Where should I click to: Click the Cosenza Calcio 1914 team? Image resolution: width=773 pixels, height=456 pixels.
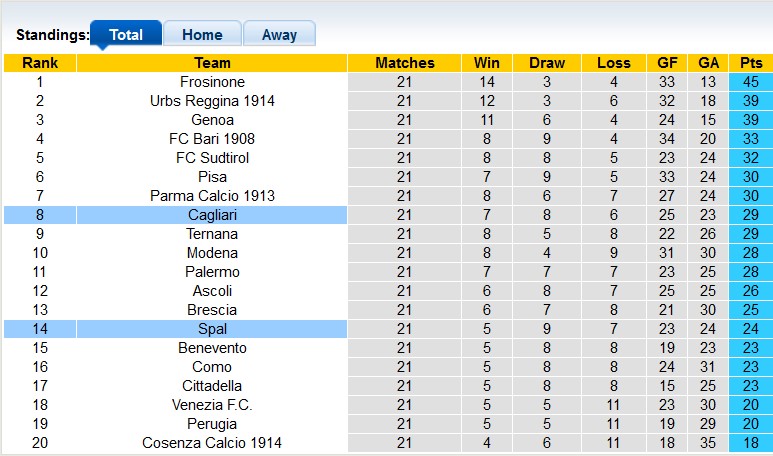pyautogui.click(x=212, y=443)
